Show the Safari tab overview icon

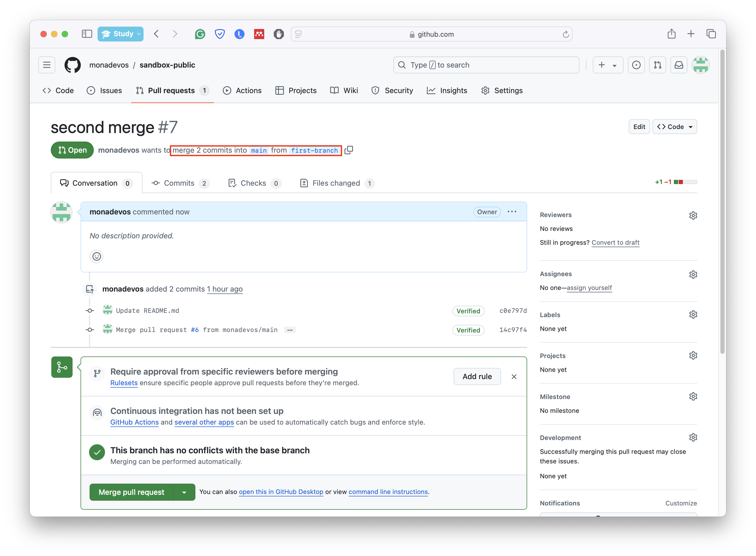711,34
